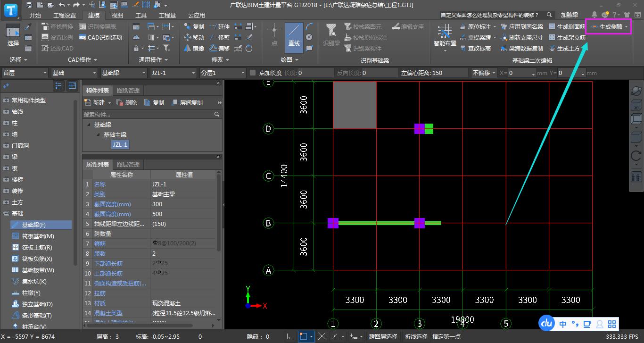The image size is (644, 343).
Task: Toggle the orthogonal mode icon in status bar
Action: click(x=290, y=336)
